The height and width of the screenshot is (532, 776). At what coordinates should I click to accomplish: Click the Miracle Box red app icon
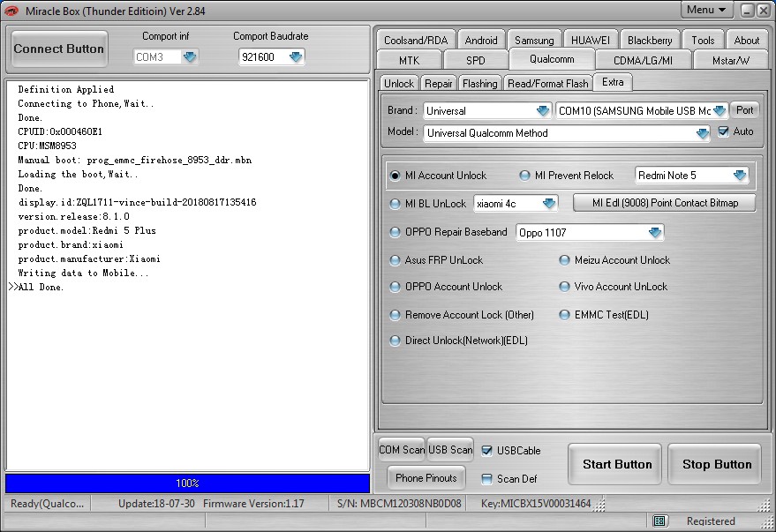pyautogui.click(x=11, y=11)
